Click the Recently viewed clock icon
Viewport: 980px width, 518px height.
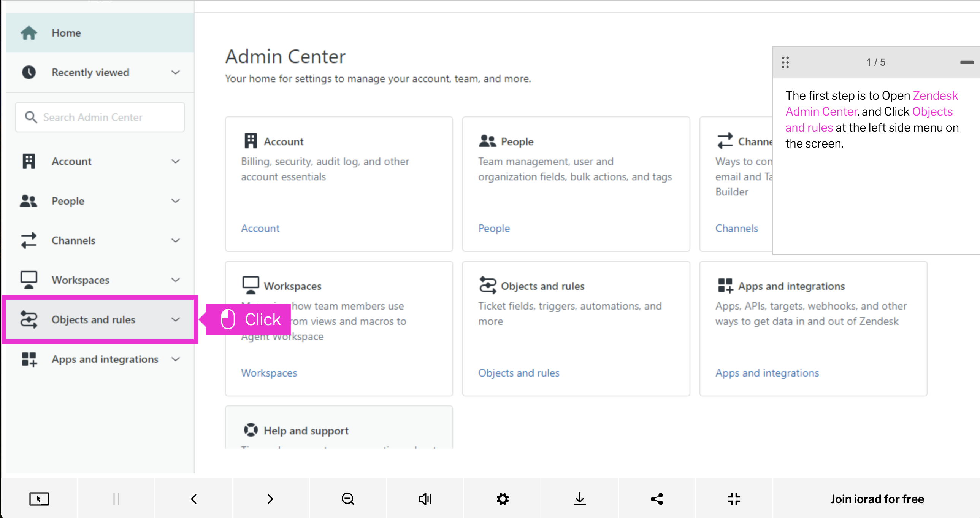29,72
